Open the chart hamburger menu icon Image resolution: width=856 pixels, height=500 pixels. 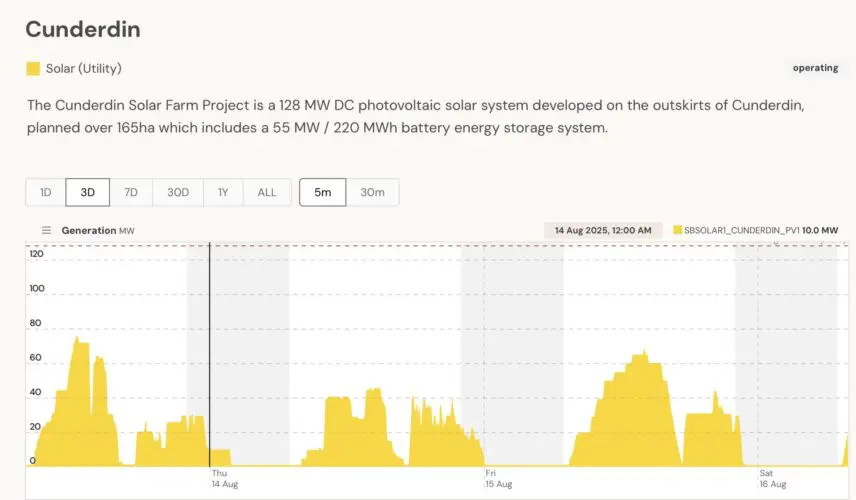click(x=46, y=230)
